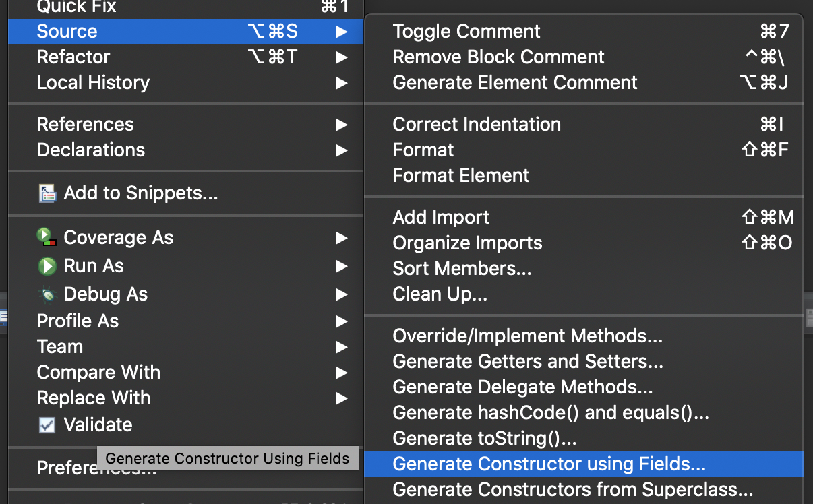Select Generate toString() option
Screen dimensions: 813x504
(x=484, y=439)
